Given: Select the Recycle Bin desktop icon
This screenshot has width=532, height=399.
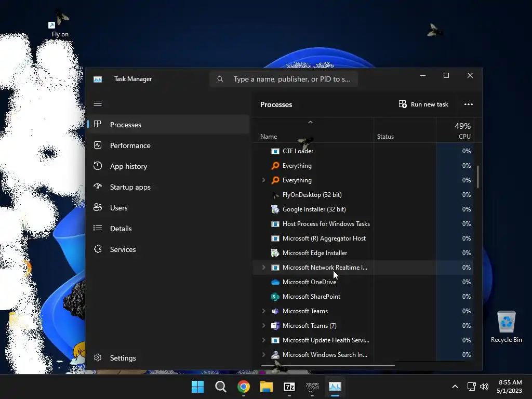Looking at the screenshot, I should [506, 327].
